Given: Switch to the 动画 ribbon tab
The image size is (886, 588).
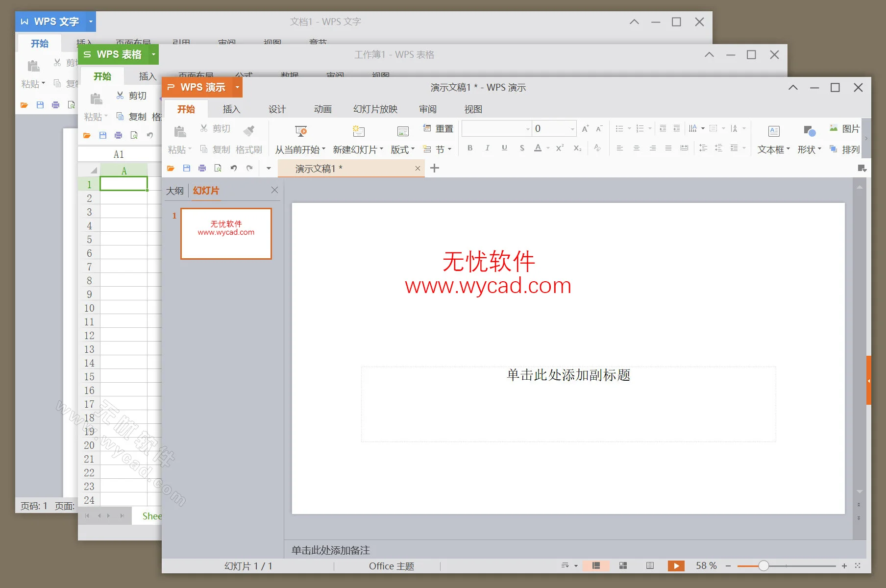Looking at the screenshot, I should (322, 109).
